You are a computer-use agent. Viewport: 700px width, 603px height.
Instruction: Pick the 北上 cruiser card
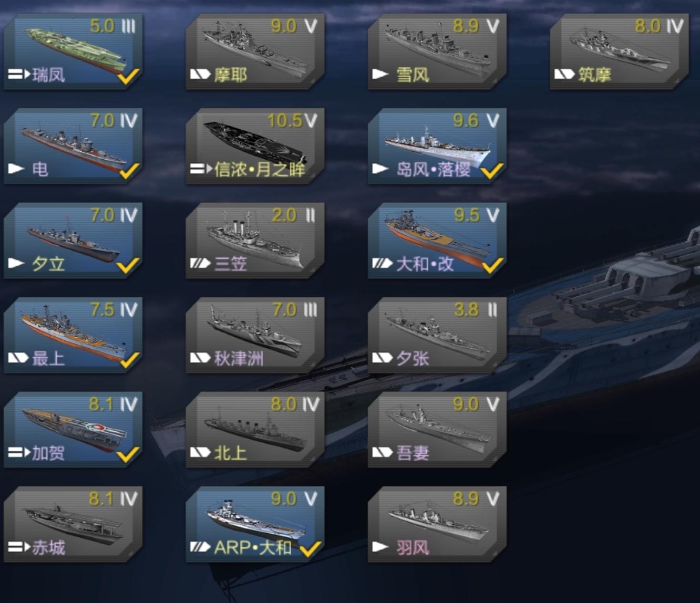click(x=255, y=430)
